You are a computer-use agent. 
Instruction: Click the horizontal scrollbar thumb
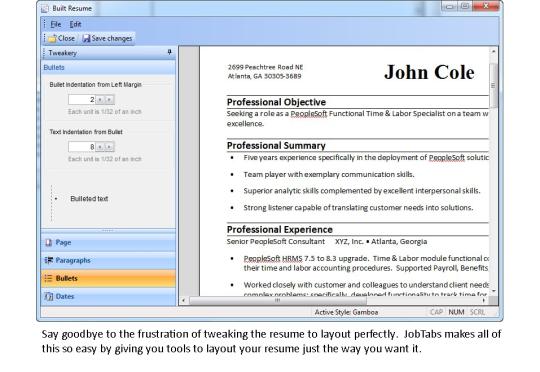(x=278, y=300)
